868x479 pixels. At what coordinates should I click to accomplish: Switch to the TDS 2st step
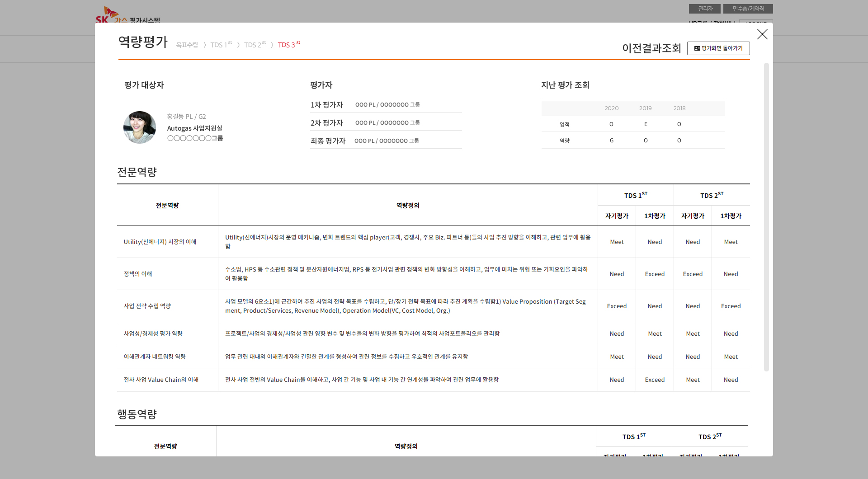(255, 45)
